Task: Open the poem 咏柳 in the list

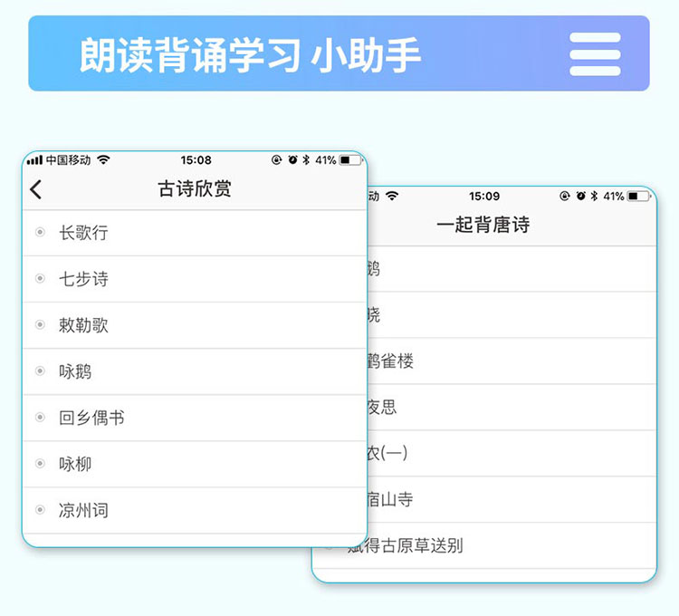Action: click(x=75, y=464)
